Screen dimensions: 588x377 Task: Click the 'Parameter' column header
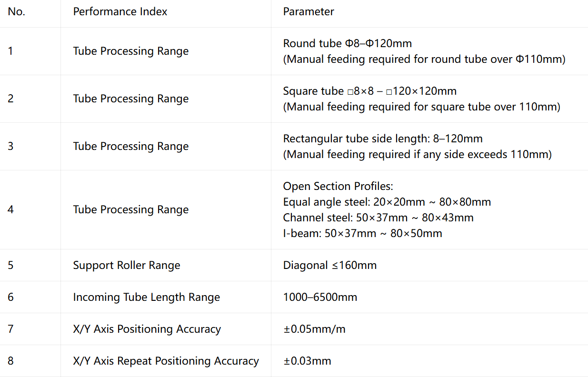(x=309, y=11)
